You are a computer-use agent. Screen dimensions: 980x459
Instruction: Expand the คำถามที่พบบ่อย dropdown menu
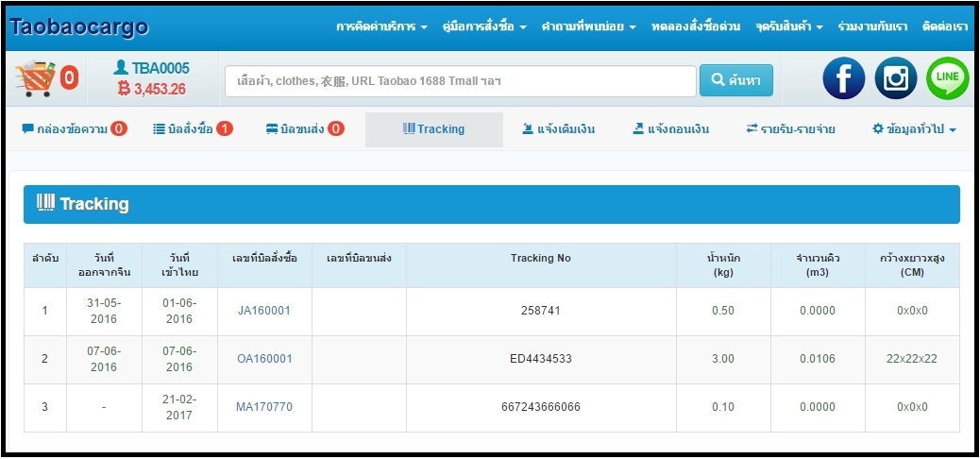click(x=588, y=26)
